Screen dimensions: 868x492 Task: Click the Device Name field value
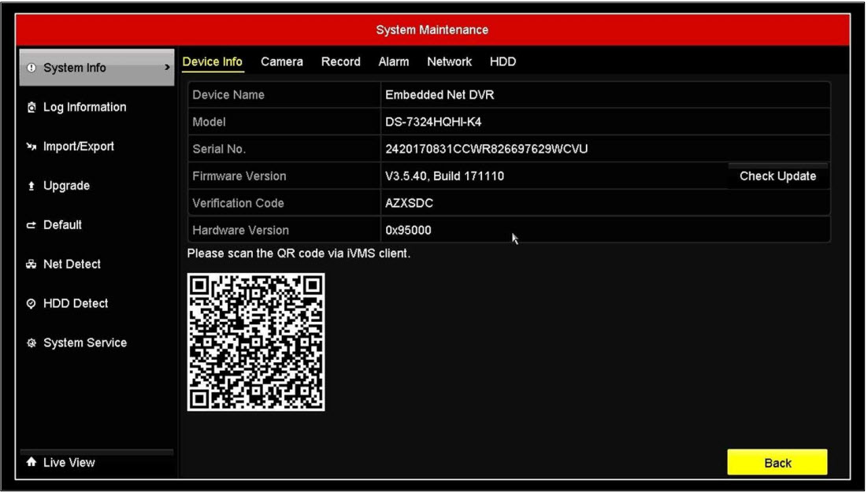[440, 95]
